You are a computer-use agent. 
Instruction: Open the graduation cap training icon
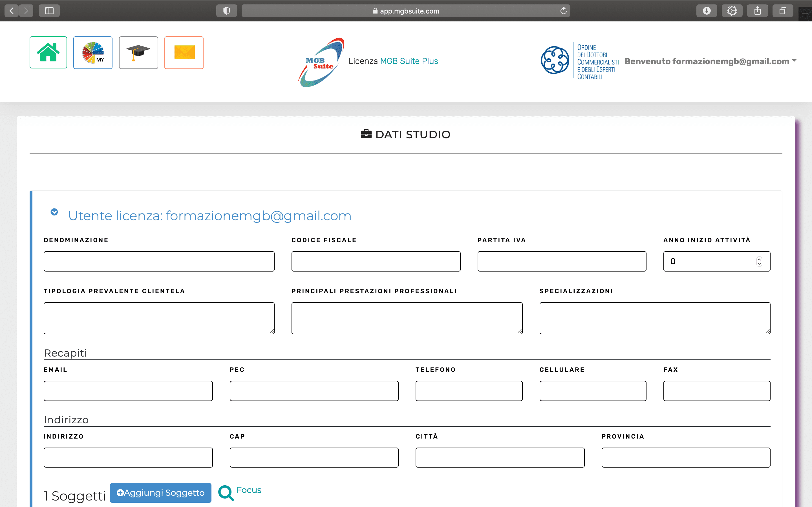pyautogui.click(x=138, y=53)
